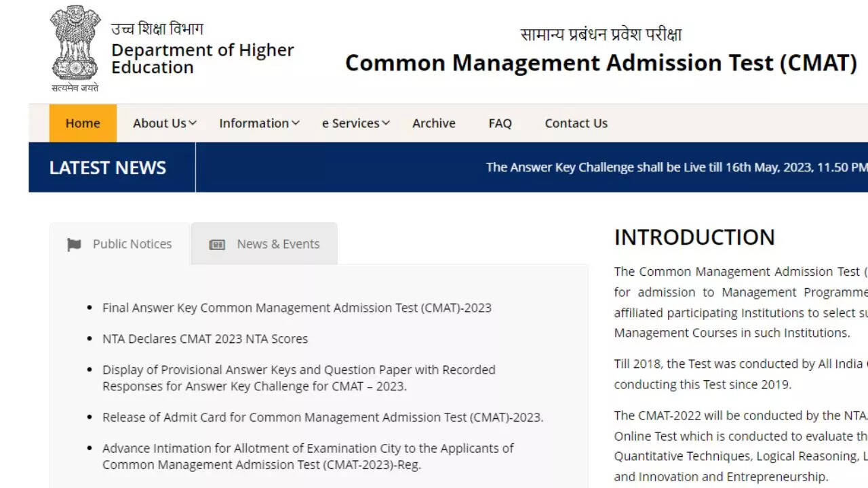Image resolution: width=868 pixels, height=488 pixels.
Task: Click the Department of Higher Education title
Action: pyautogui.click(x=202, y=59)
